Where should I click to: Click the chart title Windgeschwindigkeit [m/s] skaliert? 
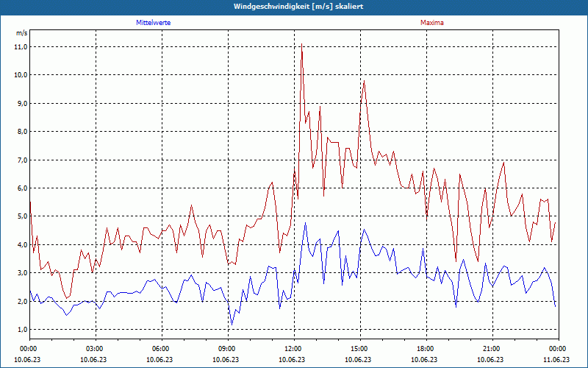[298, 7]
